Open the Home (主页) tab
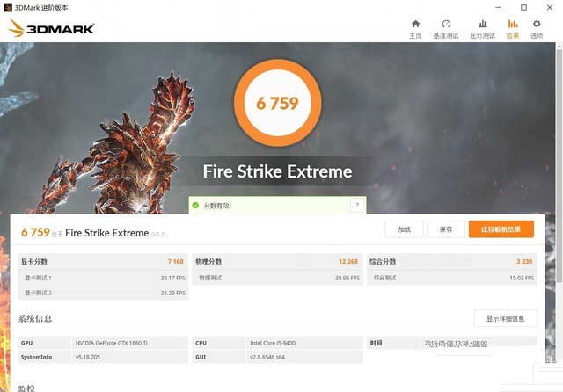The width and height of the screenshot is (563, 392). click(415, 29)
